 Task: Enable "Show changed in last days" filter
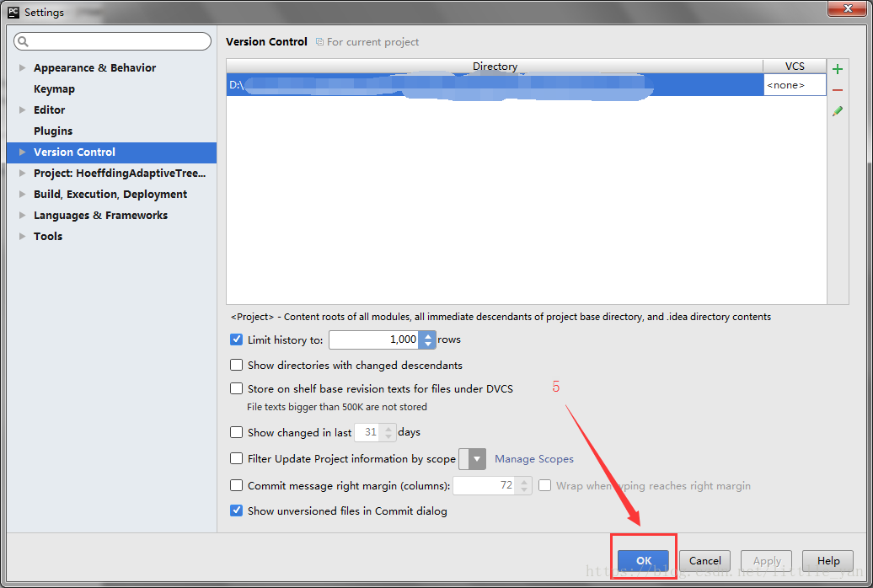click(236, 431)
